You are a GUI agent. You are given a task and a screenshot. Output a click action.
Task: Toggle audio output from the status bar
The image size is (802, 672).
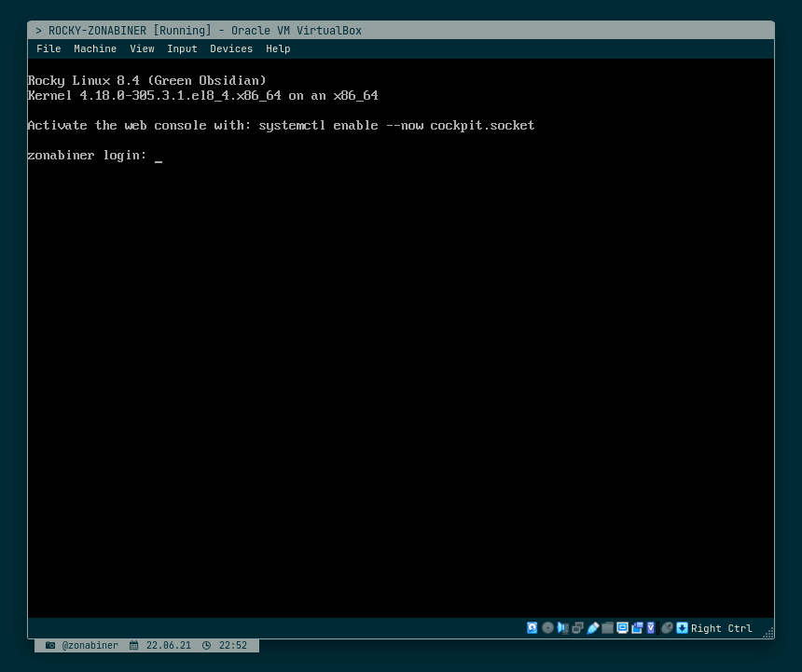coord(563,627)
